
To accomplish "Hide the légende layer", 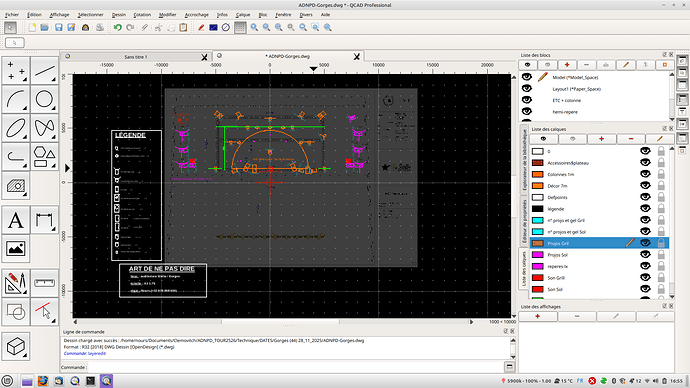I will [645, 209].
